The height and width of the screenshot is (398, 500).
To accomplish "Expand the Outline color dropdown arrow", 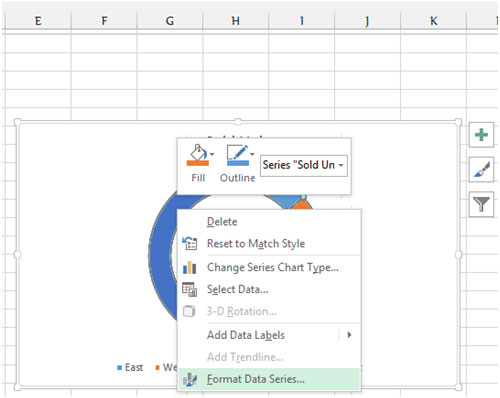I will tap(252, 154).
